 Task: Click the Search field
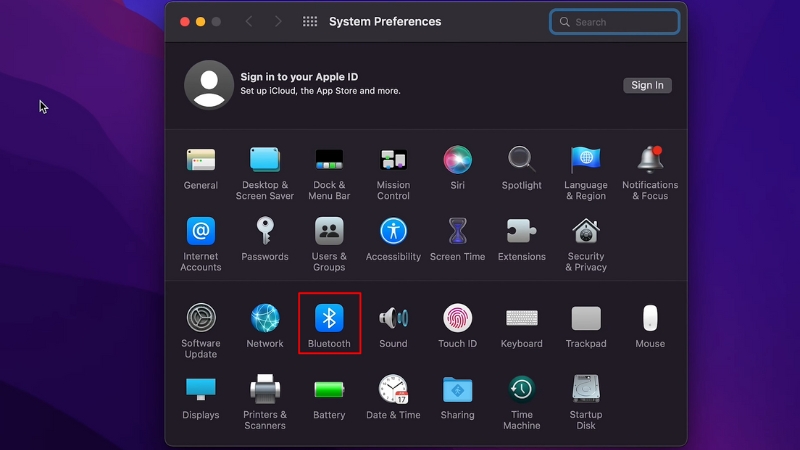coord(615,22)
